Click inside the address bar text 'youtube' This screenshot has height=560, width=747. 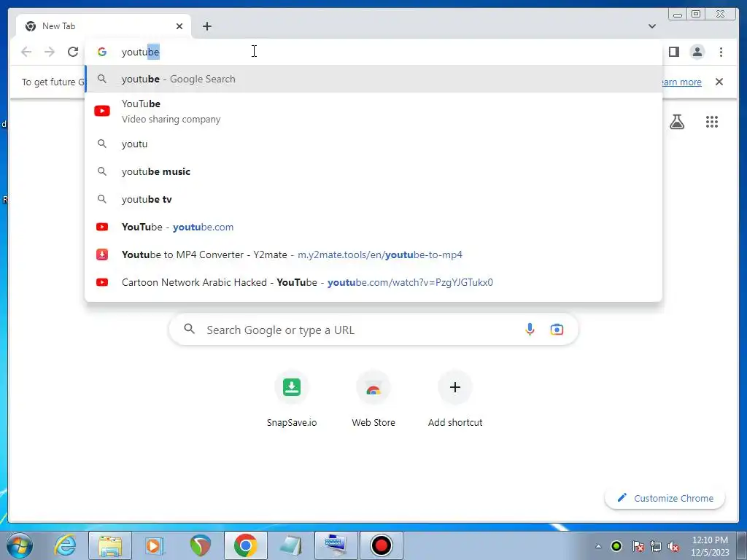[141, 52]
